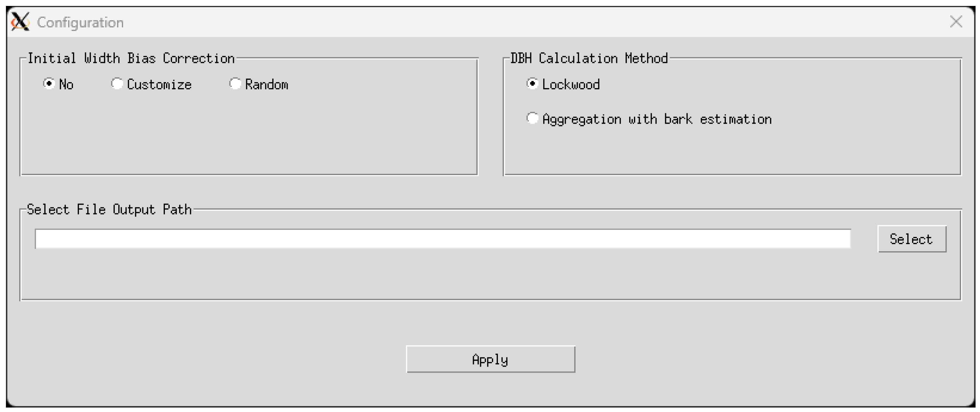Click into the file output path field
This screenshot has height=412, width=980.
(442, 239)
